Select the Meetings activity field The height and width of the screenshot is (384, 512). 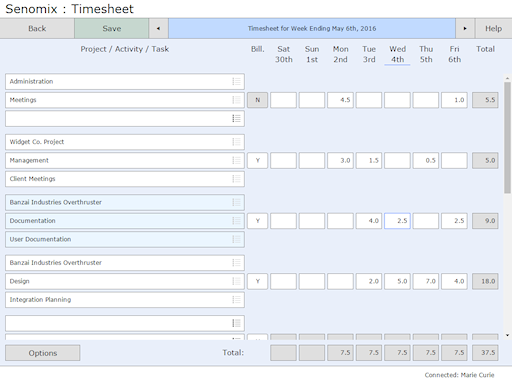125,100
